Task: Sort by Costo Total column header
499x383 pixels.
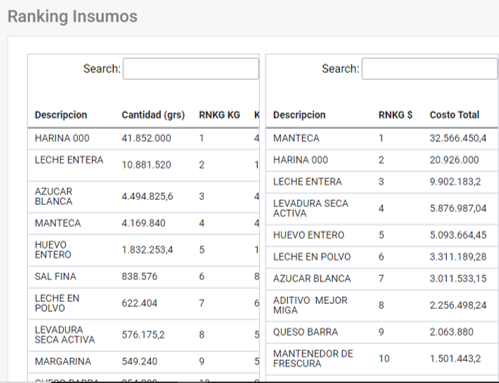Action: tap(454, 115)
